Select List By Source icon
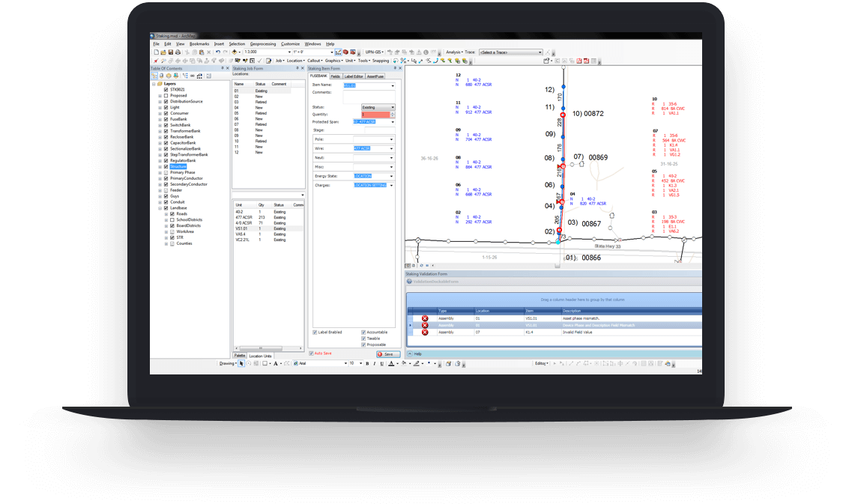The image size is (852, 504). pyautogui.click(x=161, y=76)
